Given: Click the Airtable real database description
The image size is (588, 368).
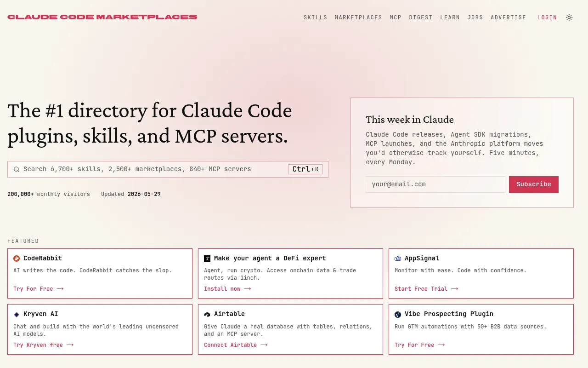Looking at the screenshot, I should [288, 330].
